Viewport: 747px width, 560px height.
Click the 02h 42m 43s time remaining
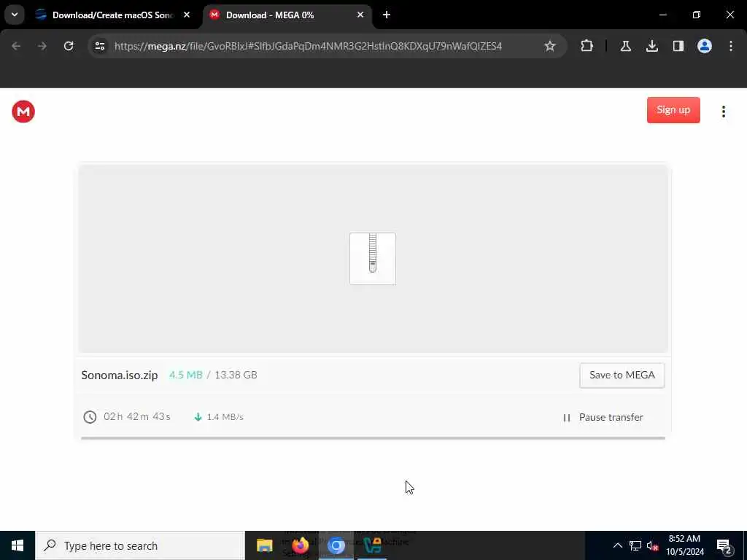pos(136,416)
